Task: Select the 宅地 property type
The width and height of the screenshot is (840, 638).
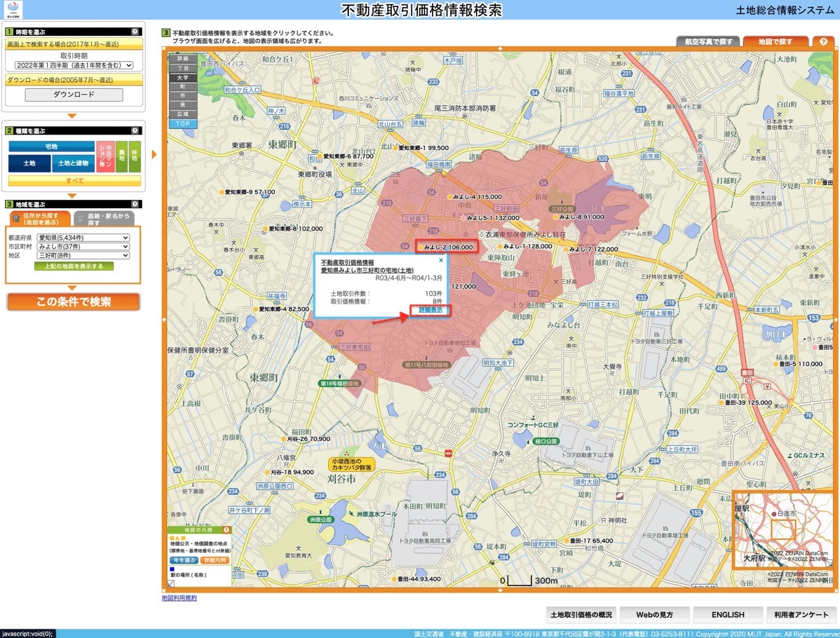Action: point(51,147)
